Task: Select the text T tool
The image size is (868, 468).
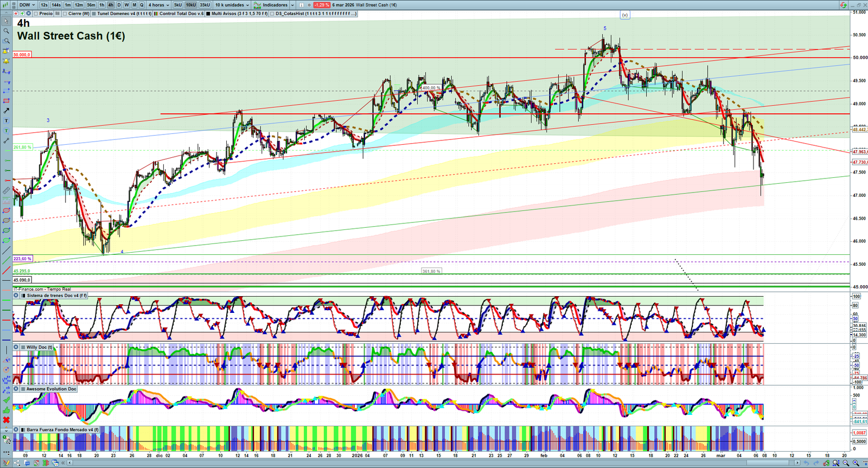Action: 7,121
